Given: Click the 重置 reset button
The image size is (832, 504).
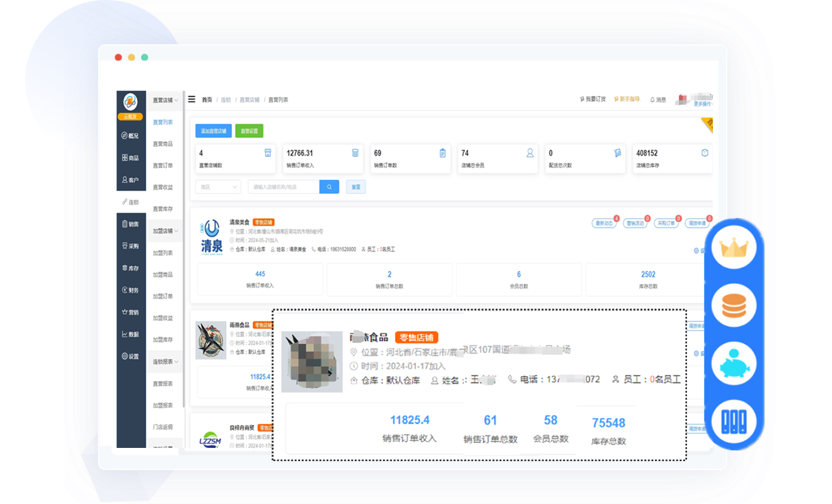Looking at the screenshot, I should tap(355, 187).
